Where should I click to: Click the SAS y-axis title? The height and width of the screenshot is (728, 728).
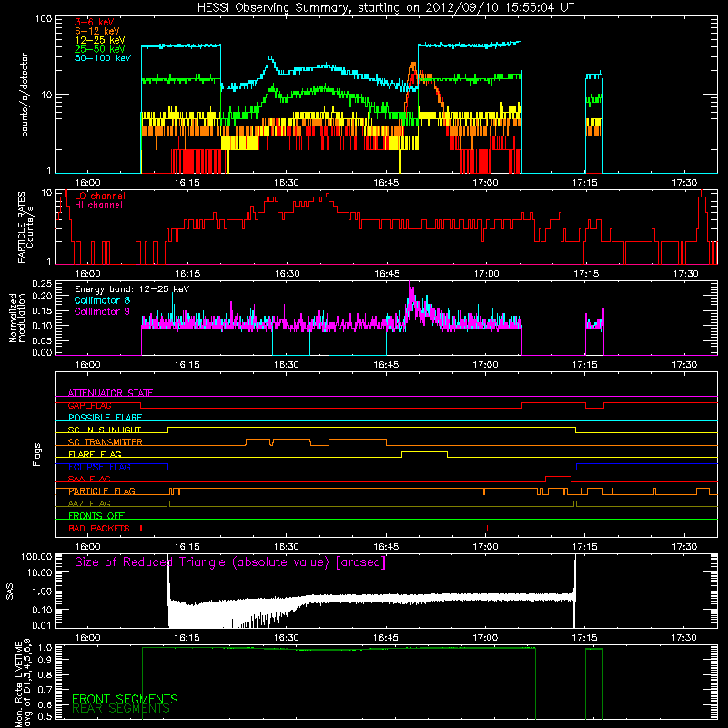10,591
